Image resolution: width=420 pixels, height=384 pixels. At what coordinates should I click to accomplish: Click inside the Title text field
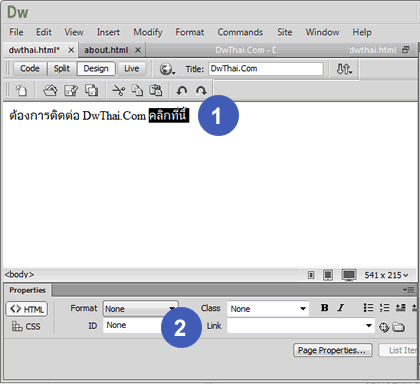click(x=266, y=69)
